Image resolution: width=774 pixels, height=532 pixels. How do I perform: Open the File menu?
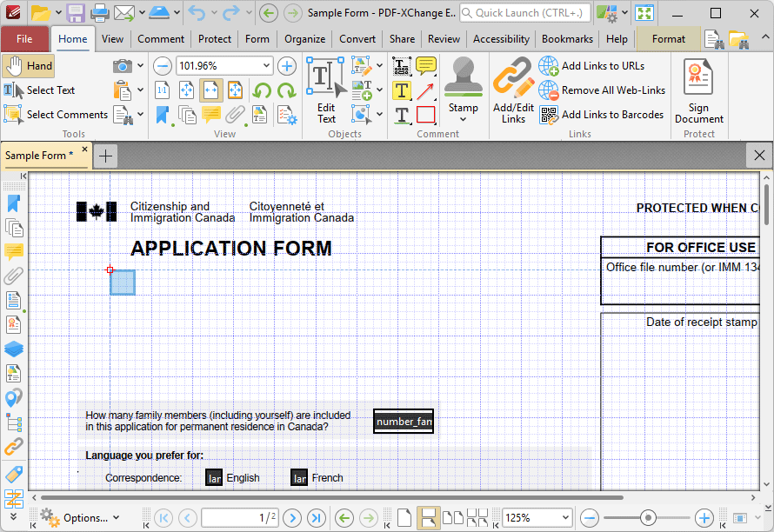point(24,39)
